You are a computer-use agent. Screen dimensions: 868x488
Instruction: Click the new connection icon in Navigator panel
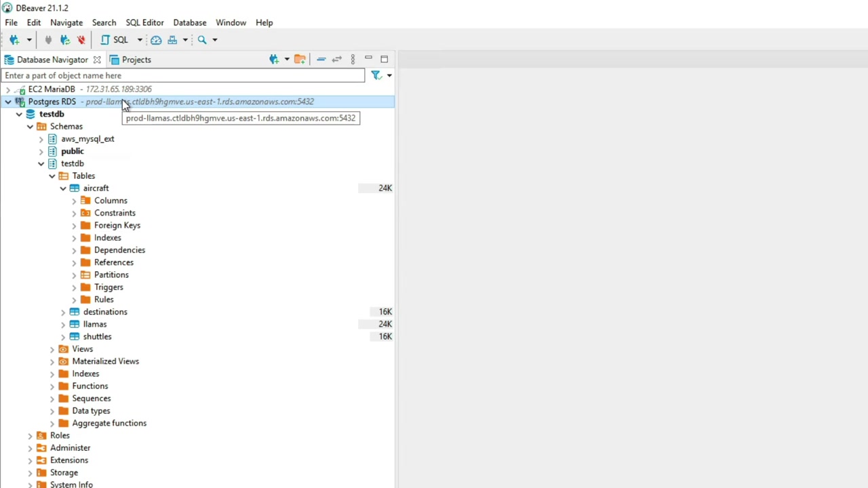click(x=274, y=60)
